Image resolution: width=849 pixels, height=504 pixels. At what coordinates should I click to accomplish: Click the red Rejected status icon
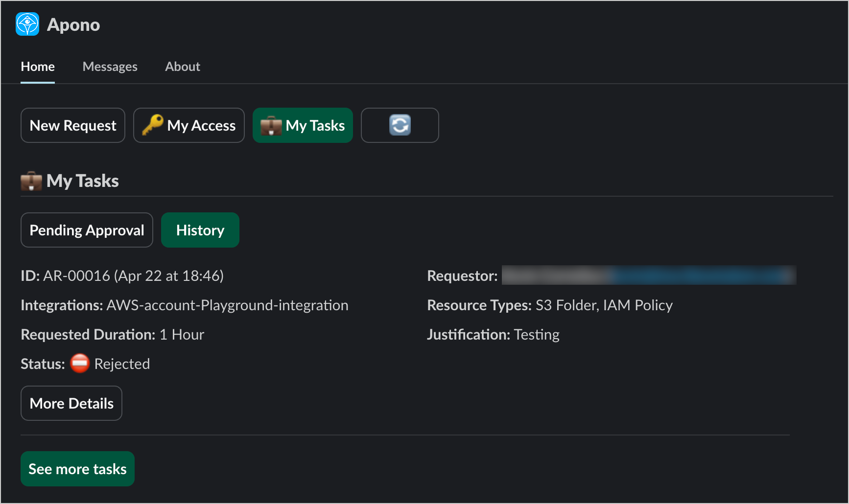click(80, 364)
